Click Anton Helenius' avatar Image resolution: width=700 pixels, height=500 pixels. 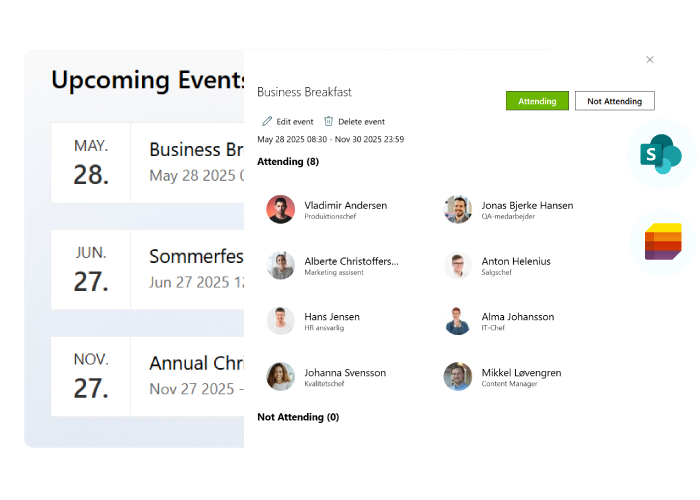coord(458,265)
